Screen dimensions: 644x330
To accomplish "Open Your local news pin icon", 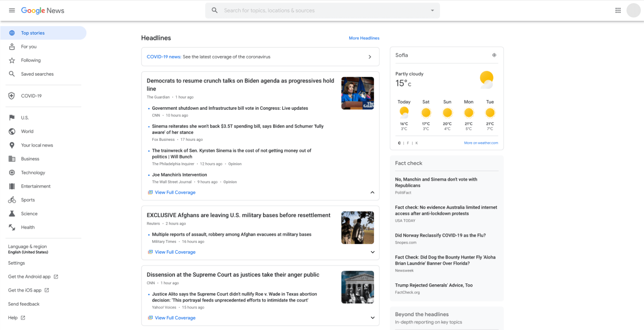I will 12,145.
